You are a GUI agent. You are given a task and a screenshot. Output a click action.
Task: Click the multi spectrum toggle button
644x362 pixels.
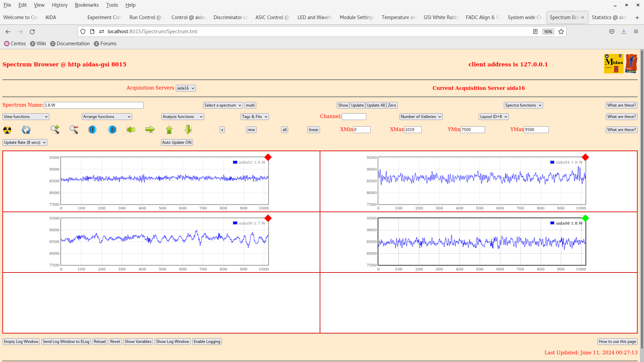[x=250, y=105]
